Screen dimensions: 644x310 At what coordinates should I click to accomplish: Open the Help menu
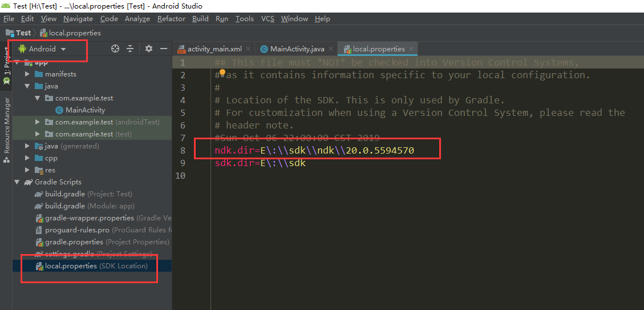click(x=322, y=19)
